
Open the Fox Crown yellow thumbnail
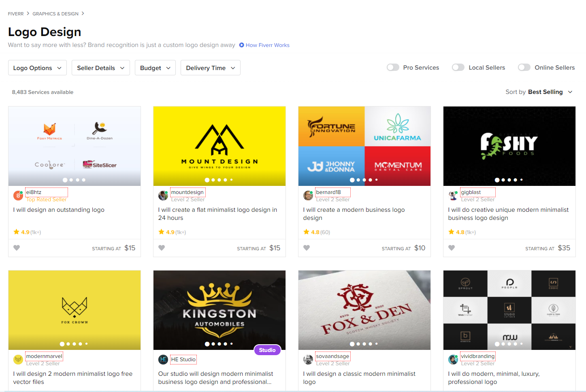75,310
